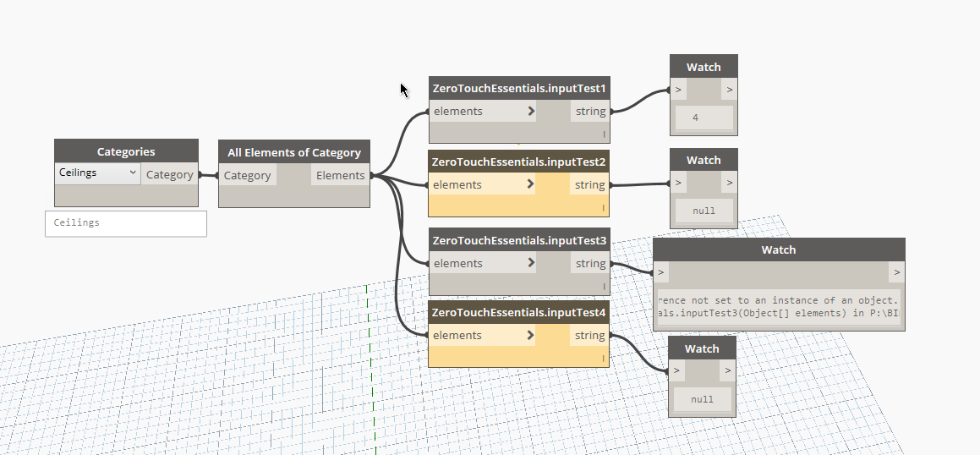Toggle lacing indicator on inputTest2 node
The image size is (980, 455).
pyautogui.click(x=603, y=208)
